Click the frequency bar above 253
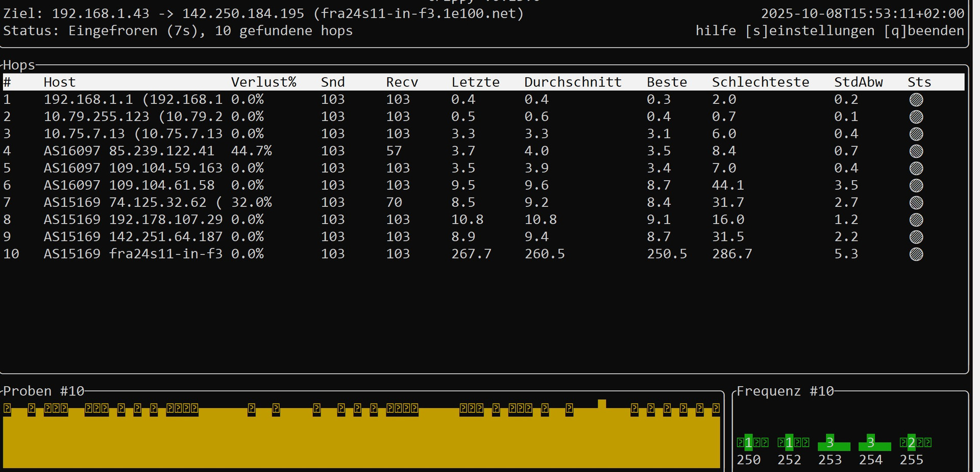Viewport: 980px width, 472px height. coord(834,442)
